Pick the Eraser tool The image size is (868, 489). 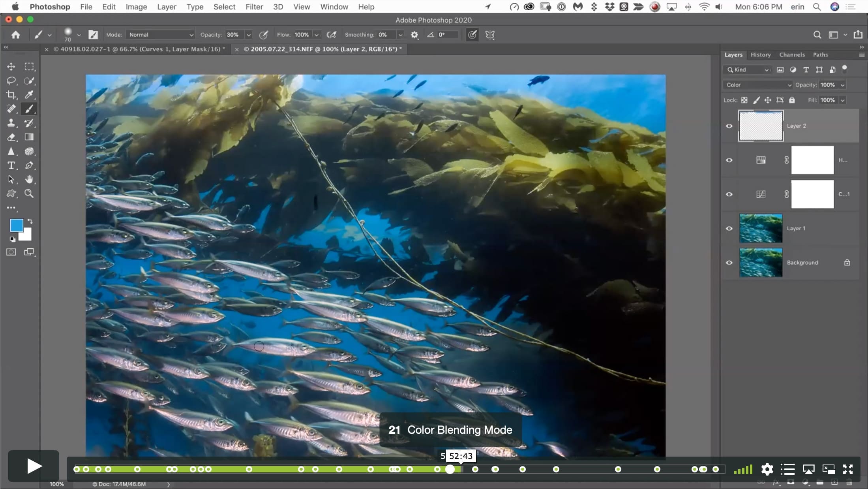11,137
